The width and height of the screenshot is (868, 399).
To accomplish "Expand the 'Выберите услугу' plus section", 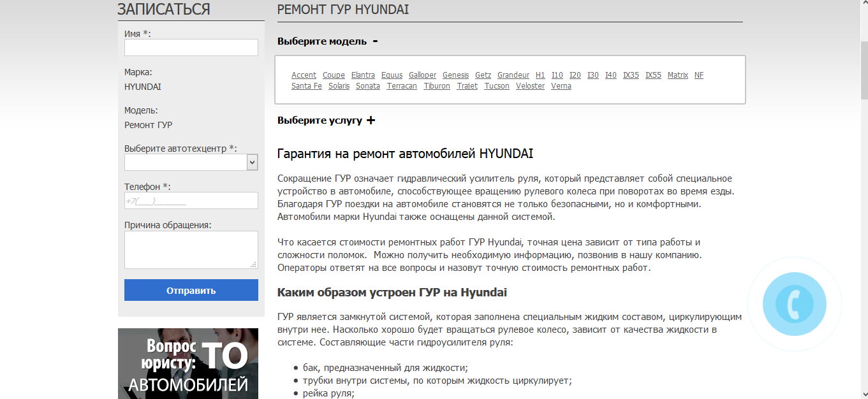I will coord(371,120).
